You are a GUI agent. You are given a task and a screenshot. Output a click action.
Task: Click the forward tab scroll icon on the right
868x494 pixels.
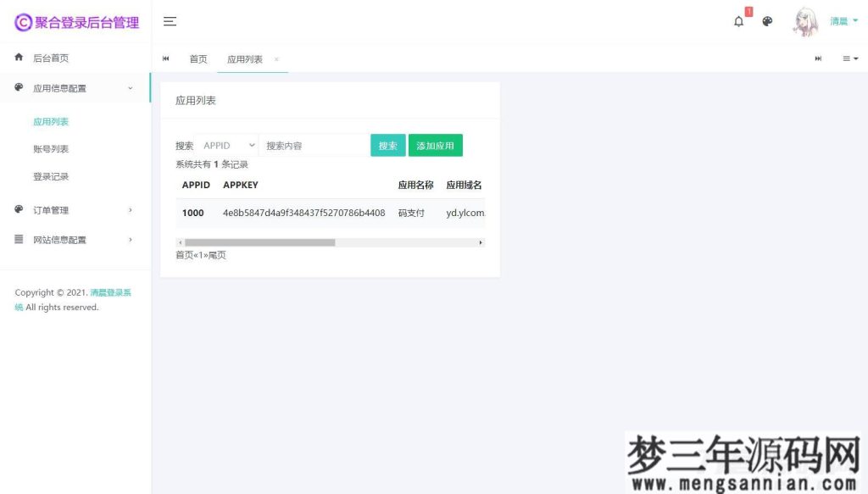(816, 58)
